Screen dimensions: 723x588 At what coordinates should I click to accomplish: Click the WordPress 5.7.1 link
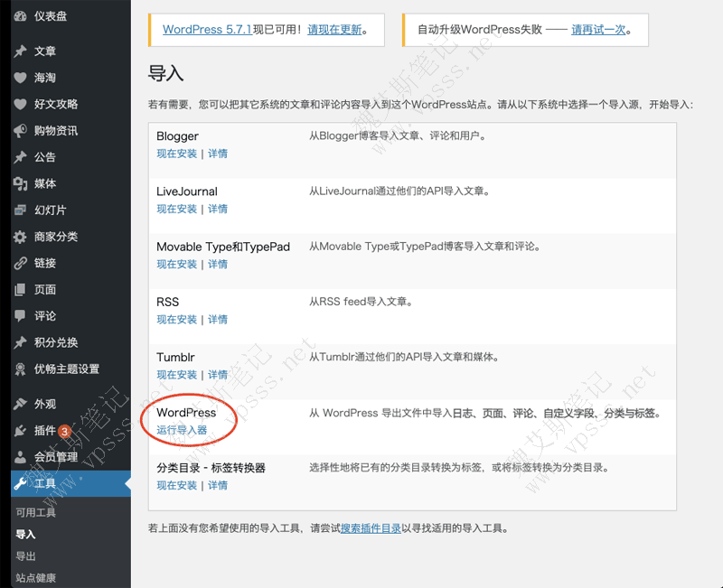click(x=208, y=30)
